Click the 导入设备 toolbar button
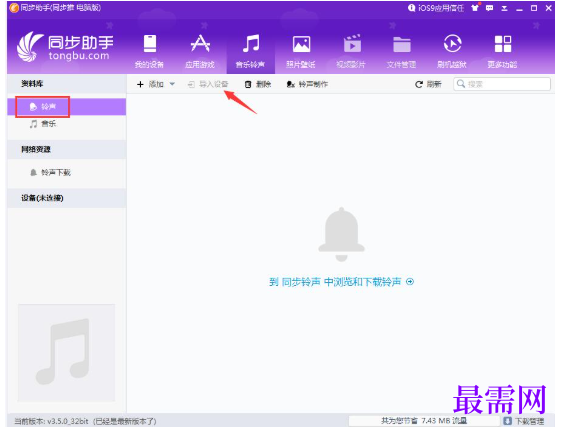The height and width of the screenshot is (431, 565). 208,84
